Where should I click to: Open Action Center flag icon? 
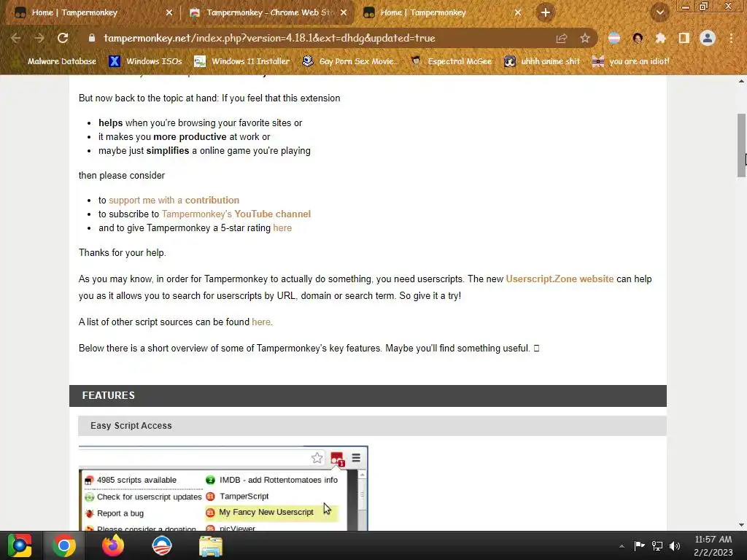(639, 545)
